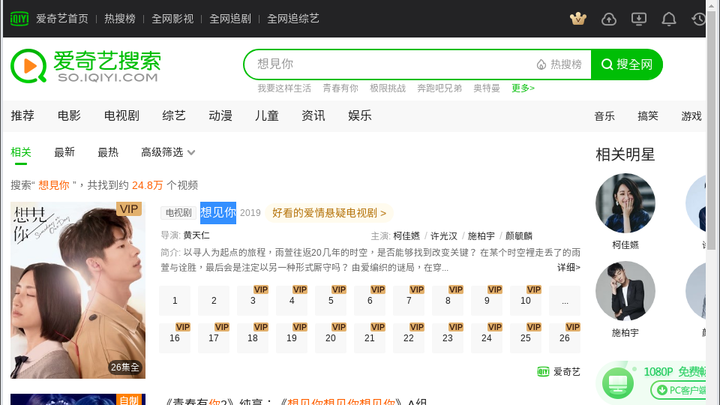
Task: Click the PC客户端 download button
Action: click(678, 390)
